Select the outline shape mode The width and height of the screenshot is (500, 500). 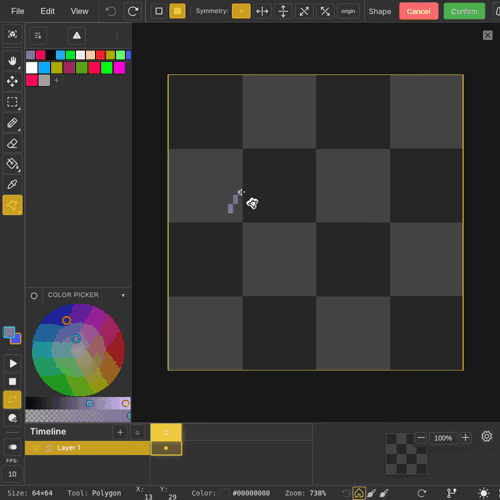[x=159, y=11]
